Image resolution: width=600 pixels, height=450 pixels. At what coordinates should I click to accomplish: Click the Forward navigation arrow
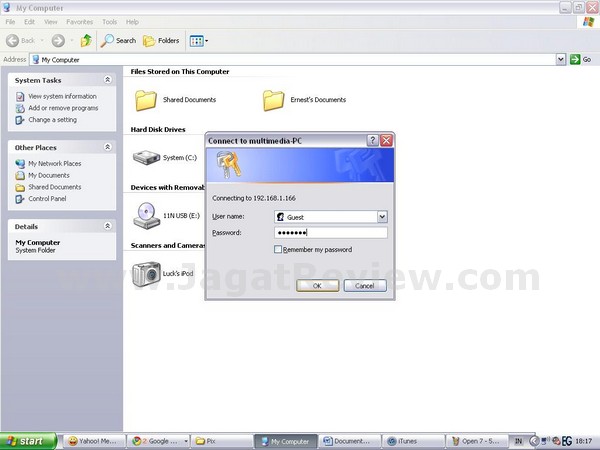click(x=58, y=41)
